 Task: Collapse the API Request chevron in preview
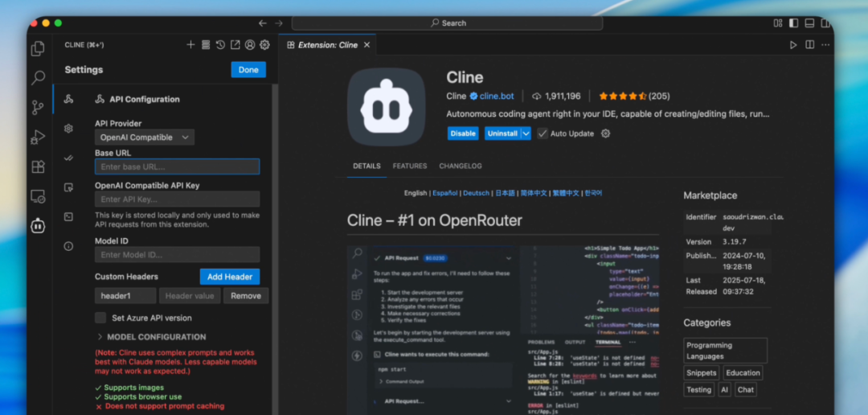coord(508,258)
